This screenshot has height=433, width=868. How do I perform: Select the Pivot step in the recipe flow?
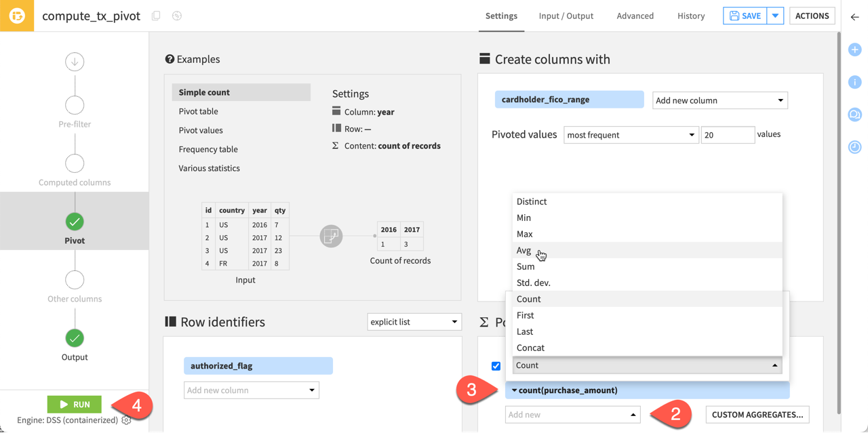[x=74, y=221]
